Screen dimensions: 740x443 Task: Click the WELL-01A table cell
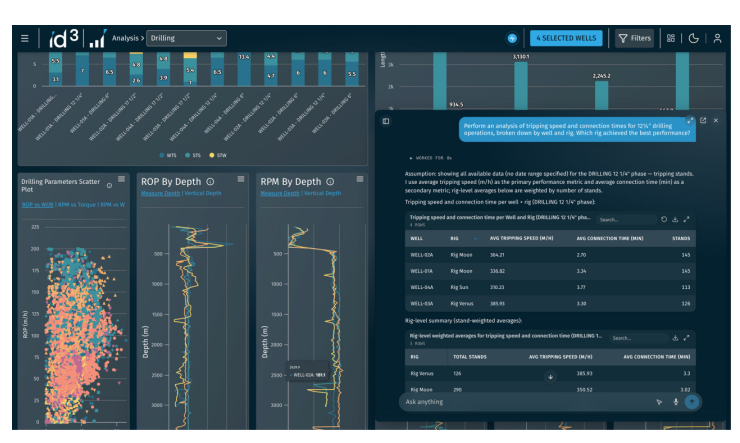coord(422,271)
